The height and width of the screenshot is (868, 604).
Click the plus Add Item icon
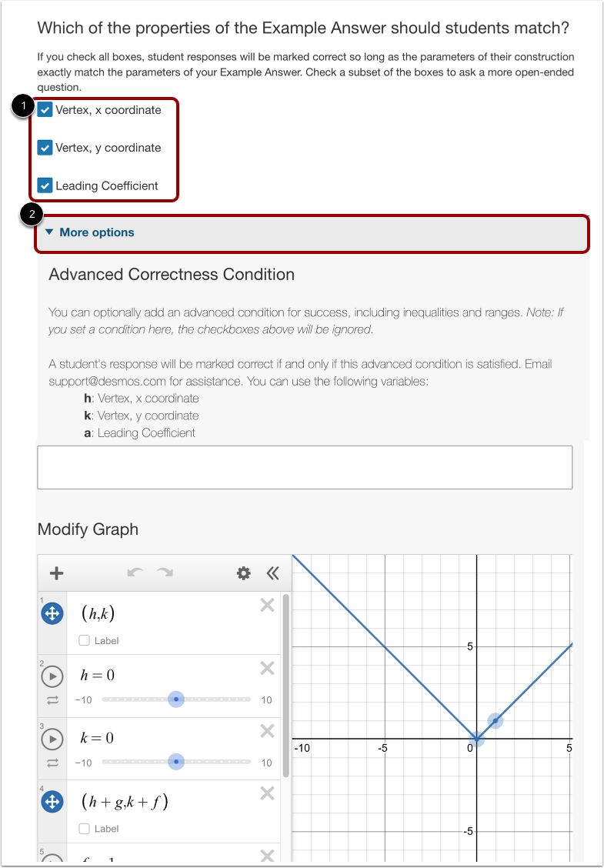[56, 573]
